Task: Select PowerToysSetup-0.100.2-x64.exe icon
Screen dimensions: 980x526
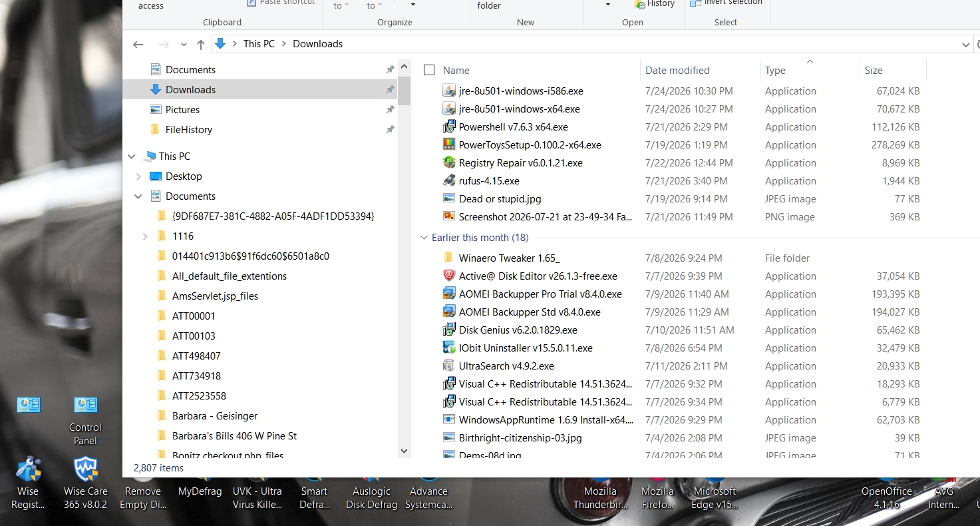Action: click(449, 144)
